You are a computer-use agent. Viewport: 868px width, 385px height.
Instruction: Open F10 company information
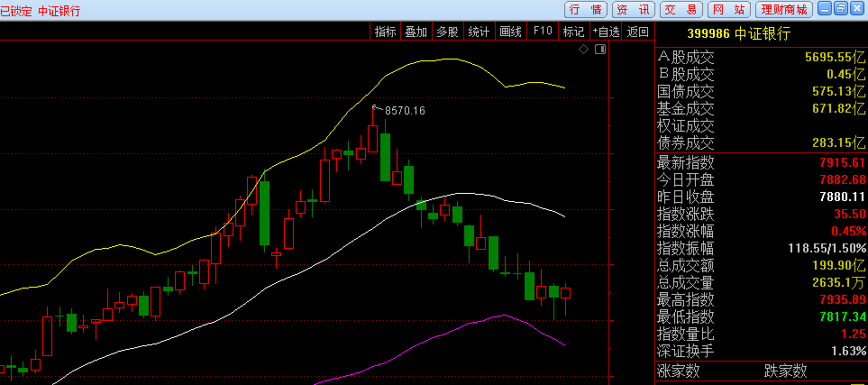542,32
